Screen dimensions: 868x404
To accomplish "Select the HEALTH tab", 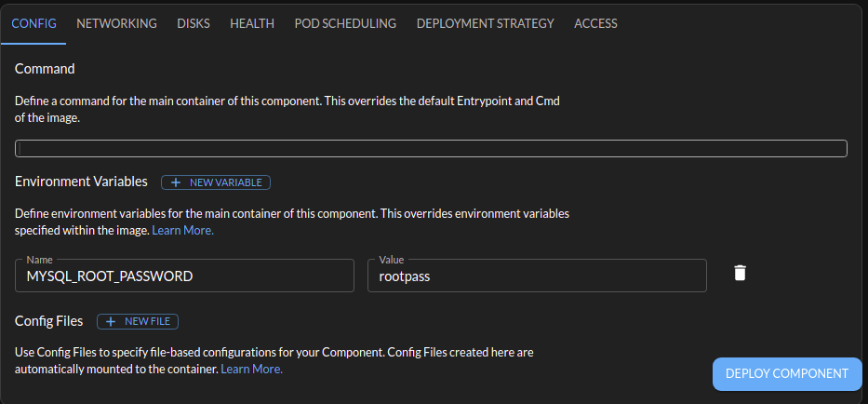I will pyautogui.click(x=252, y=23).
